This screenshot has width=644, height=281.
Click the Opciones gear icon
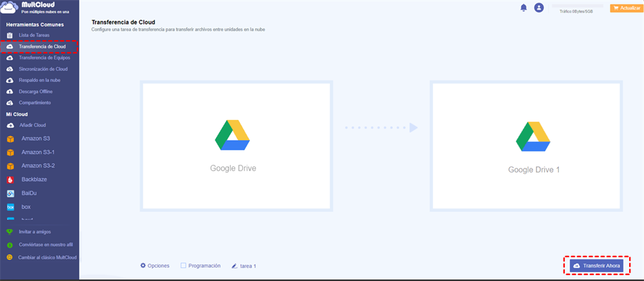coord(143,266)
